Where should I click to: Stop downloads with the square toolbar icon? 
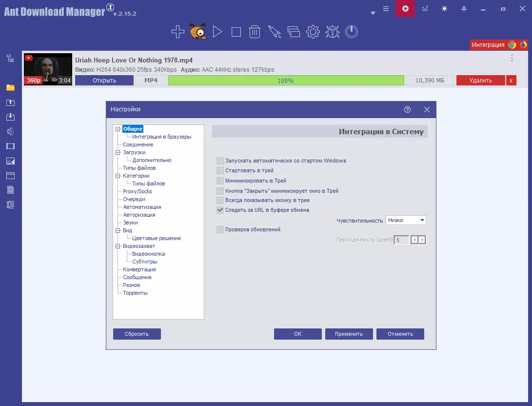[236, 32]
